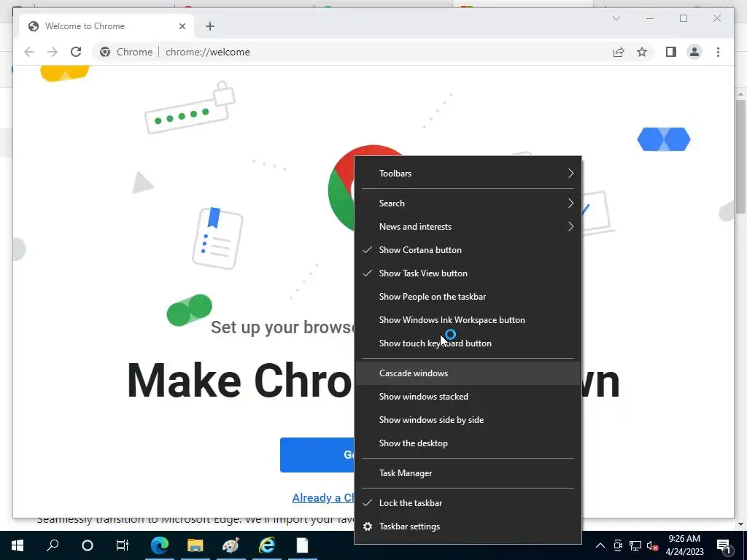Open Chrome side panel icon
The width and height of the screenshot is (747, 560).
(671, 52)
